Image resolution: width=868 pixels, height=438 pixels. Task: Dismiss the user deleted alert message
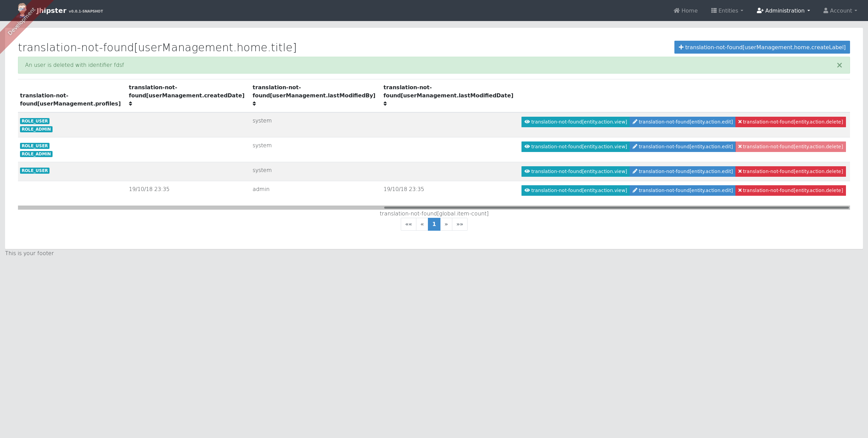tap(839, 65)
